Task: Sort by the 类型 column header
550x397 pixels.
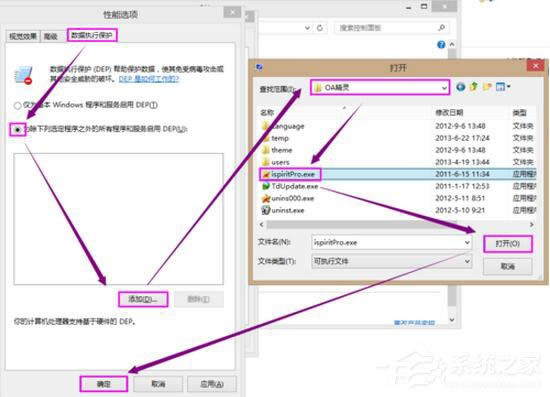Action: click(x=520, y=113)
